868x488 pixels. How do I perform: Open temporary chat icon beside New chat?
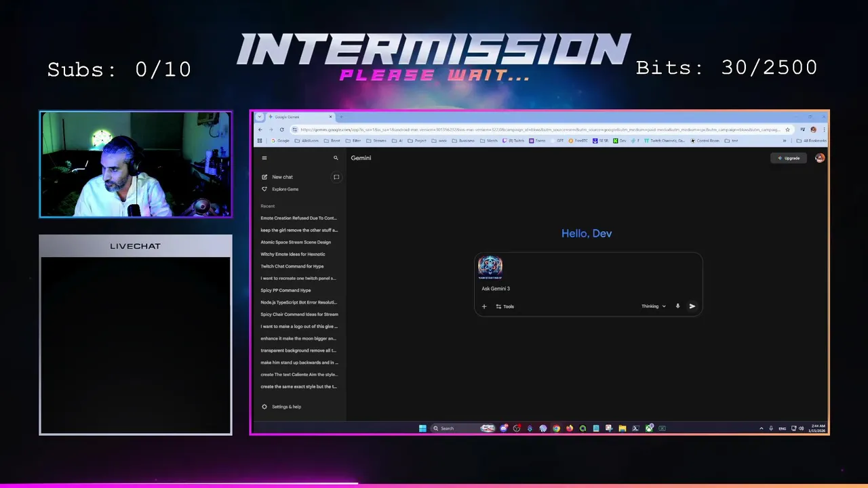pyautogui.click(x=336, y=177)
